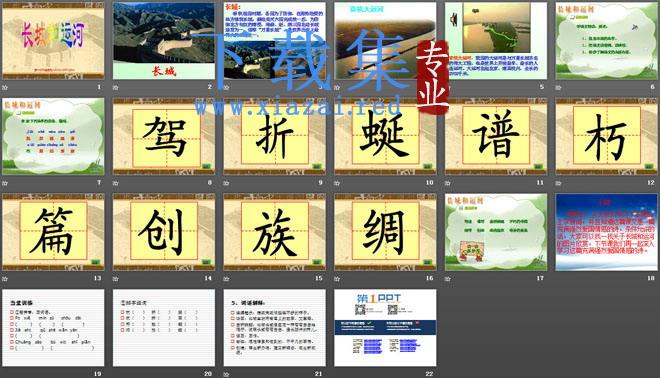Click the animation star under slide 17
This screenshot has width=660, height=378.
[x=448, y=279]
